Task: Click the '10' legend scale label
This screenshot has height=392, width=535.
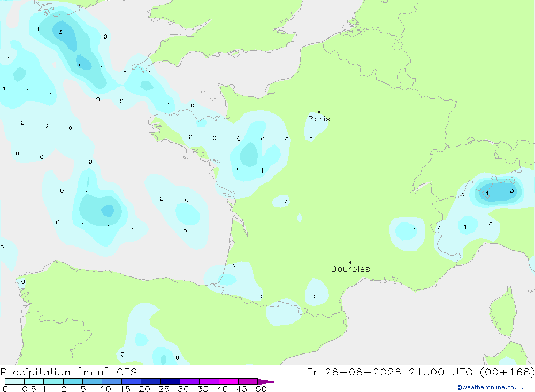Action: [x=105, y=389]
